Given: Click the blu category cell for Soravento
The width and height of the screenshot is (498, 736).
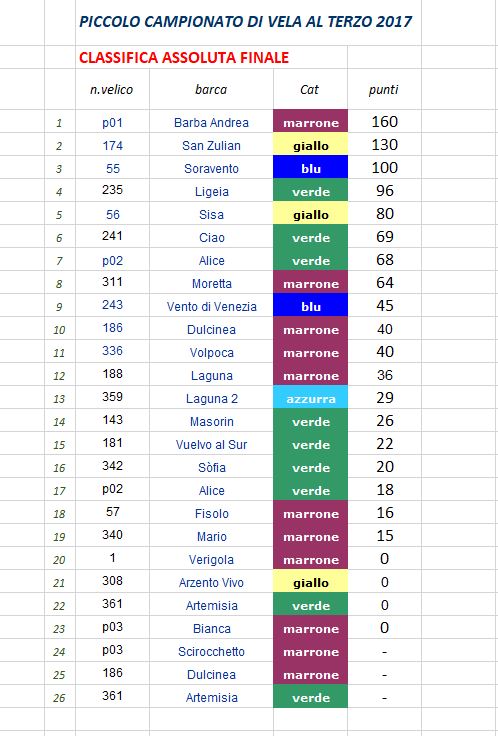Looking at the screenshot, I should (x=310, y=167).
